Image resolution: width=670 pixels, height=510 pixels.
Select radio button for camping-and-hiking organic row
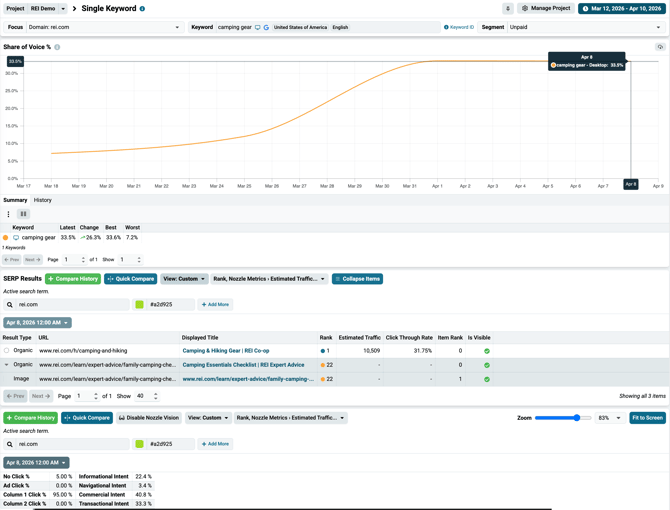pos(7,351)
